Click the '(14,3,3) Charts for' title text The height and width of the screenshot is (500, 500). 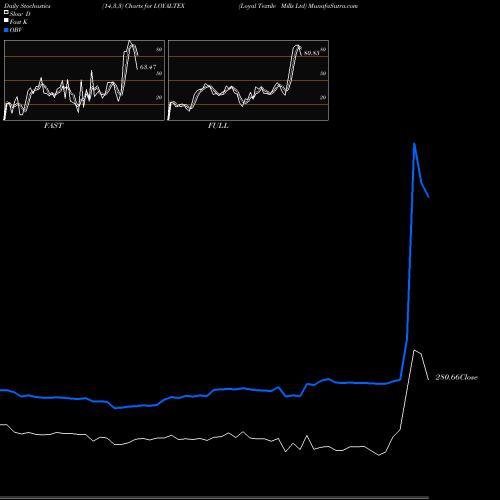pos(127,6)
